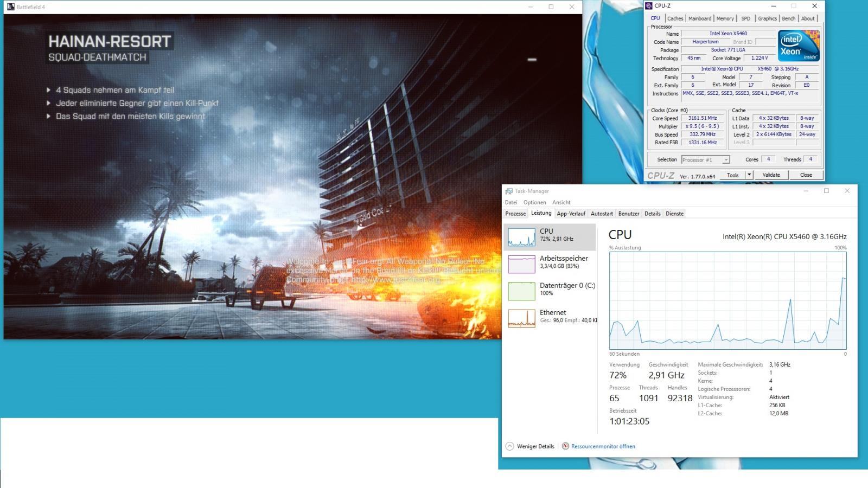Expand the Tools dropdown arrow in CPU-Z

[x=749, y=175]
